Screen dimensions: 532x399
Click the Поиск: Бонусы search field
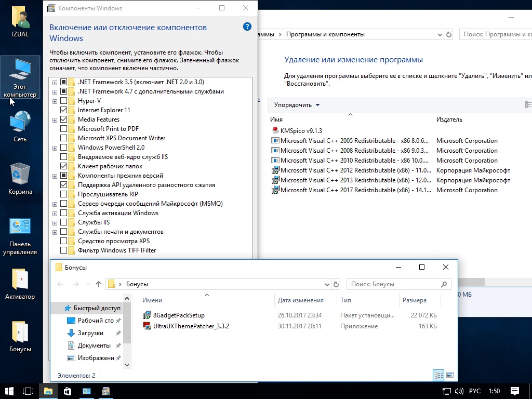398,284
